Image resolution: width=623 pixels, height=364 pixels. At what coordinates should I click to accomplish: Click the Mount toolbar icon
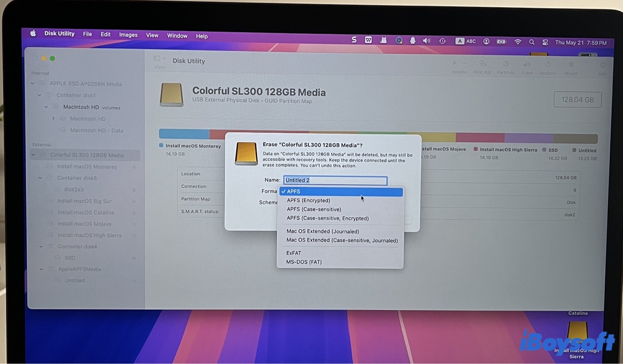click(571, 64)
